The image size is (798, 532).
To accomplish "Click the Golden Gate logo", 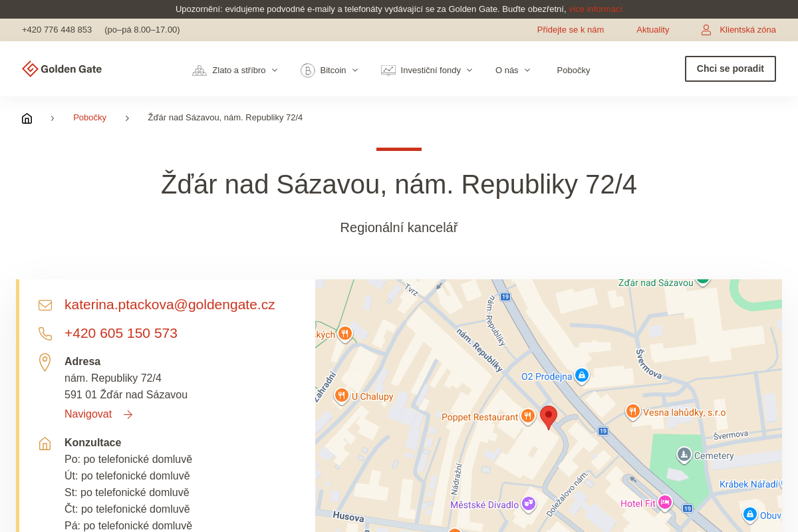I will (x=62, y=69).
